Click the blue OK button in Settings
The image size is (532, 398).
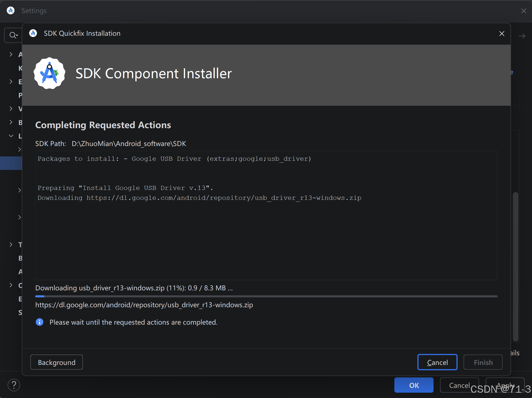(x=414, y=385)
